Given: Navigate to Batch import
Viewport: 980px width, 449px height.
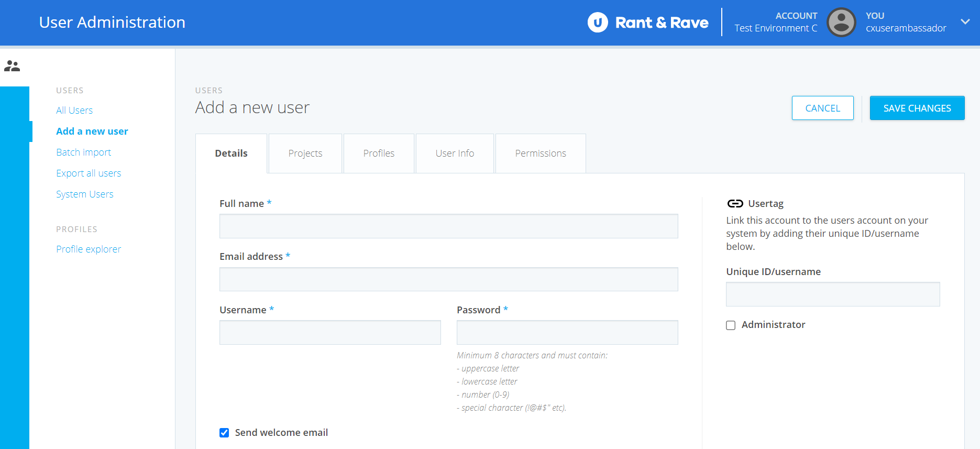Looking at the screenshot, I should click(x=83, y=152).
